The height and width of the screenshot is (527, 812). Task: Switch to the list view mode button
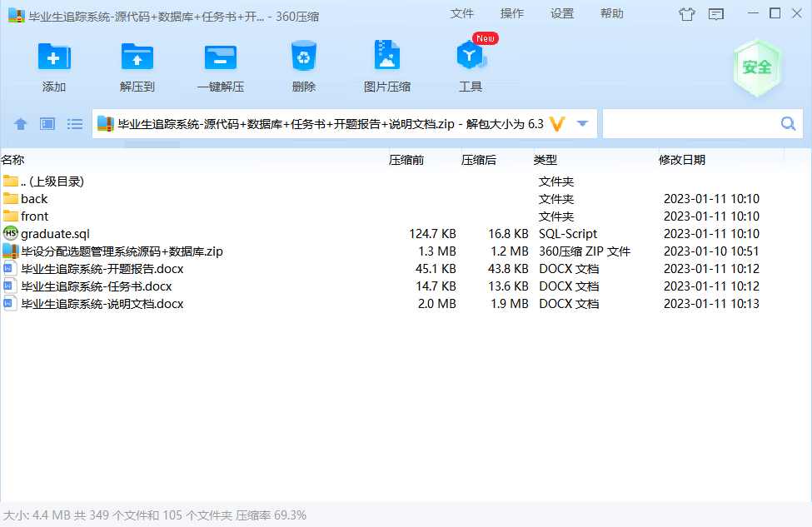pyautogui.click(x=75, y=124)
